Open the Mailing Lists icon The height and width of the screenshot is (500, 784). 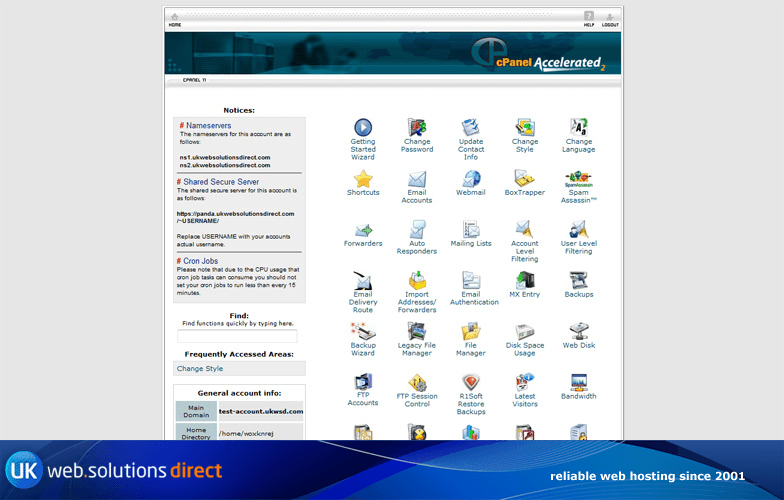[x=471, y=229]
